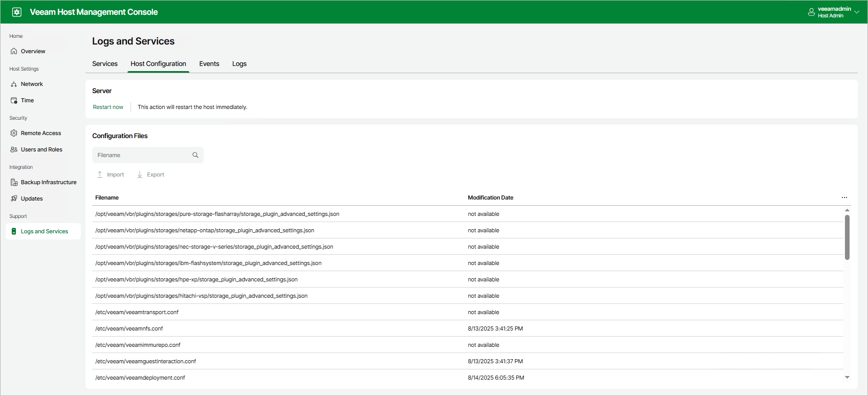The image size is (868, 396).
Task: Click the date 8/14/2025 6:05:35 PM
Action: click(x=496, y=378)
